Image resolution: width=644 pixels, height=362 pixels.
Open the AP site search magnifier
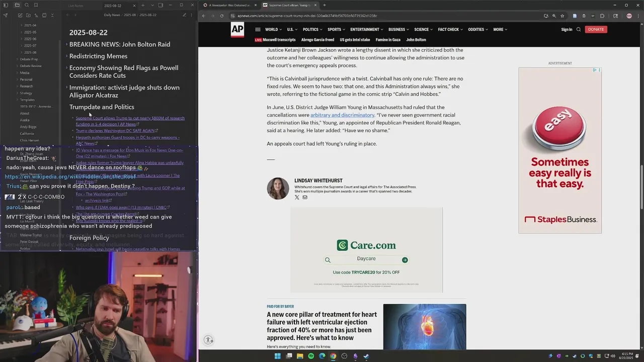click(x=579, y=30)
